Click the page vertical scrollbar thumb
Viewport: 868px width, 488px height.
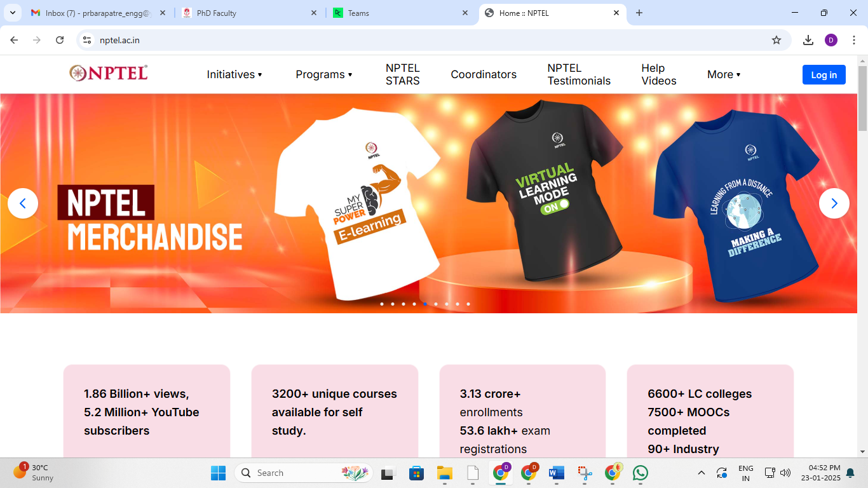(x=862, y=98)
